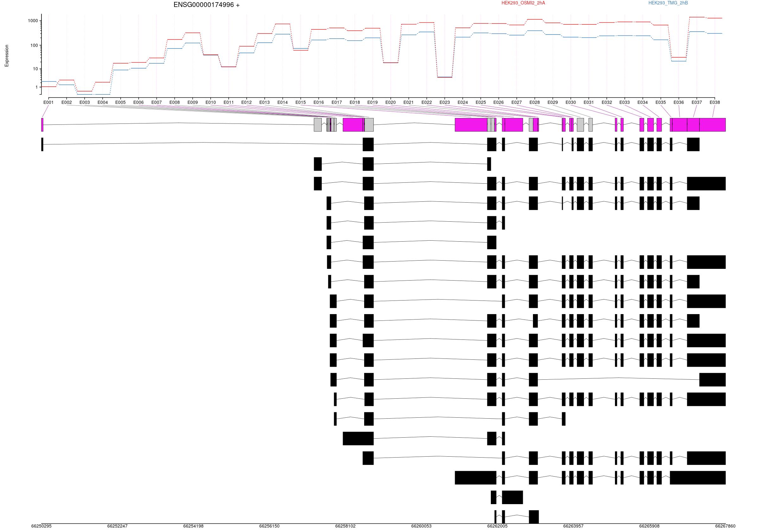Click genomic coordinate 66252247
760x532 pixels.
pos(117,526)
